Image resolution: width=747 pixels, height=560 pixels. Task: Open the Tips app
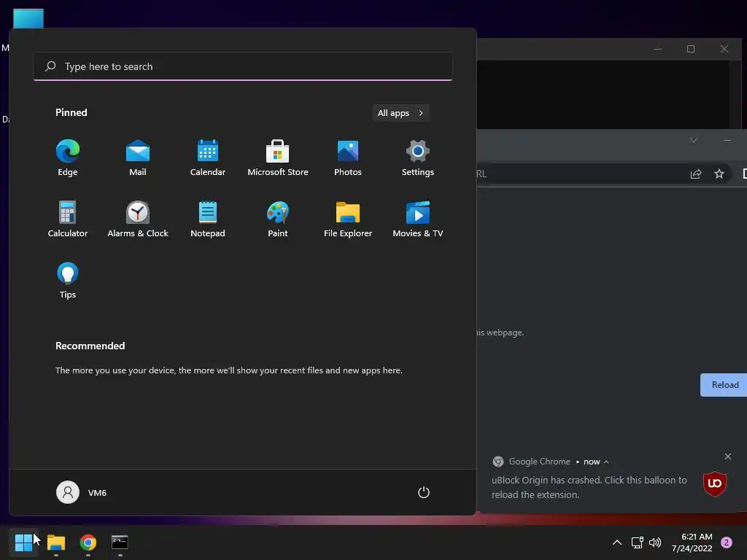coord(68,281)
